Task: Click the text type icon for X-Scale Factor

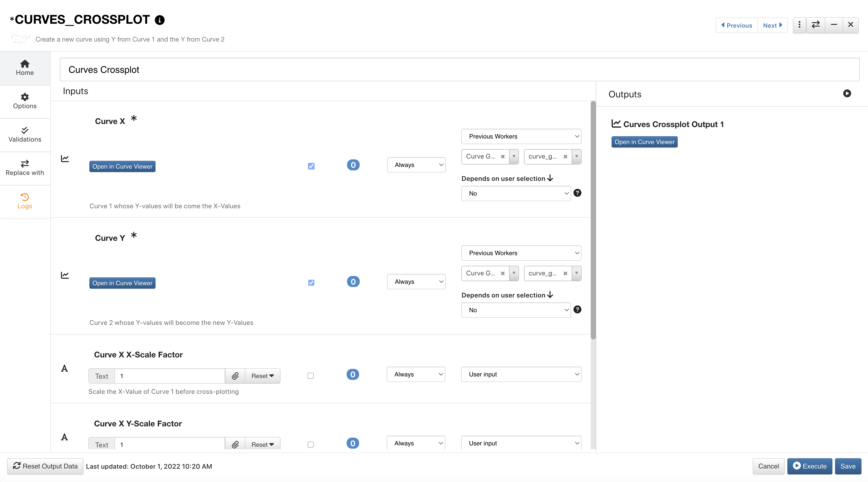Action: click(x=64, y=368)
